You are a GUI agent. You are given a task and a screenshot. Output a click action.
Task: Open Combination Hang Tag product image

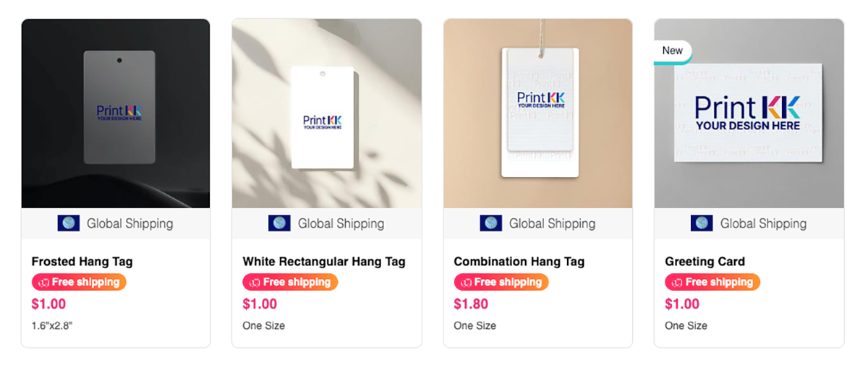pos(538,114)
